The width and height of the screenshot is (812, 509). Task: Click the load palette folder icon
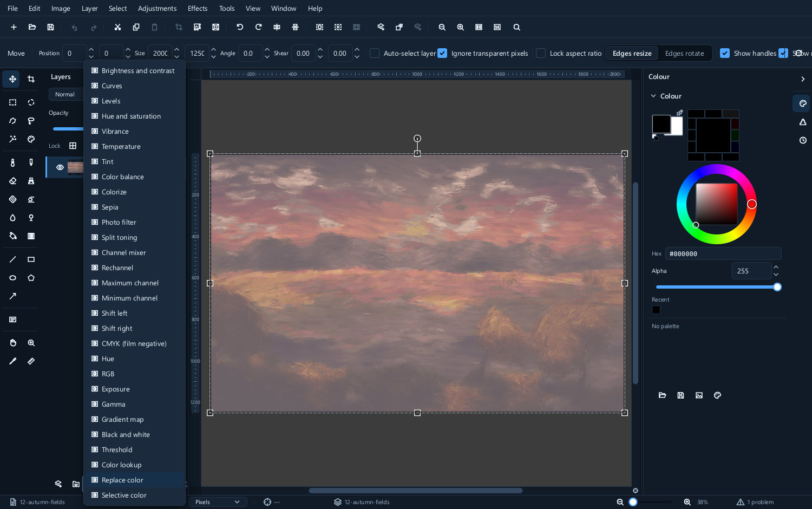coord(662,395)
